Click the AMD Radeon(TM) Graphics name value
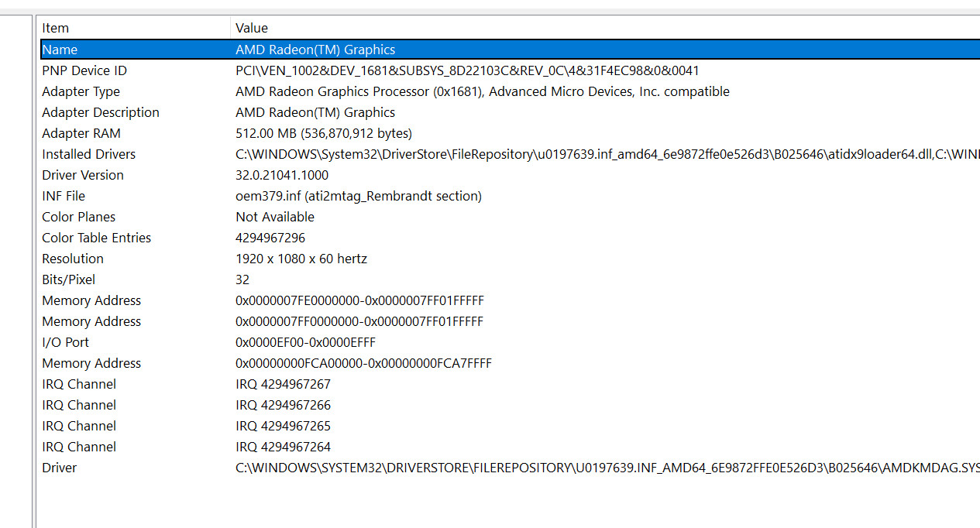The image size is (980, 528). [315, 50]
